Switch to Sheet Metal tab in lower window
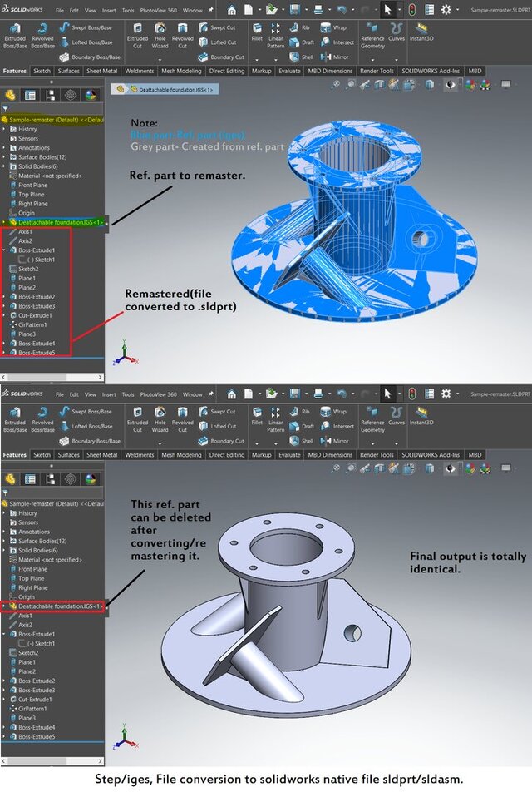532x792 pixels. point(102,455)
